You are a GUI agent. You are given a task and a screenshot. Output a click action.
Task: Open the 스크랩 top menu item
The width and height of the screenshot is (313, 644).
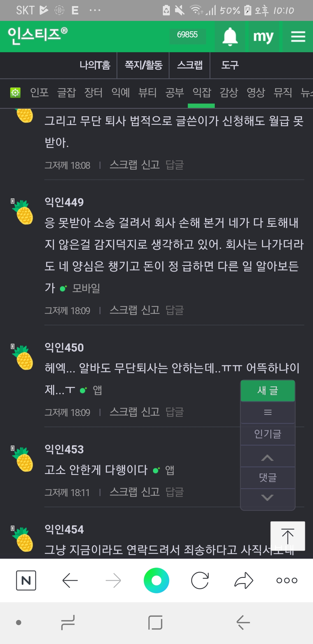[190, 65]
